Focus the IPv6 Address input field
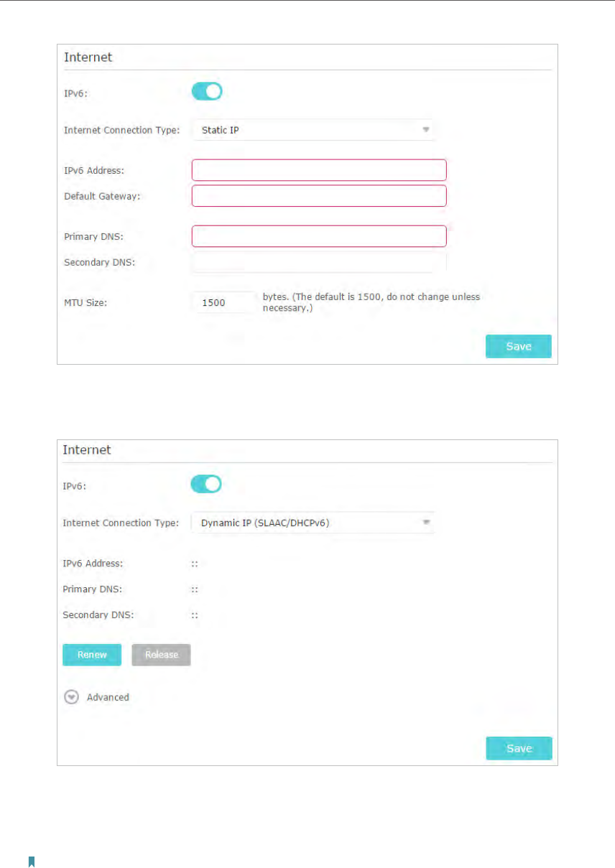 319,170
